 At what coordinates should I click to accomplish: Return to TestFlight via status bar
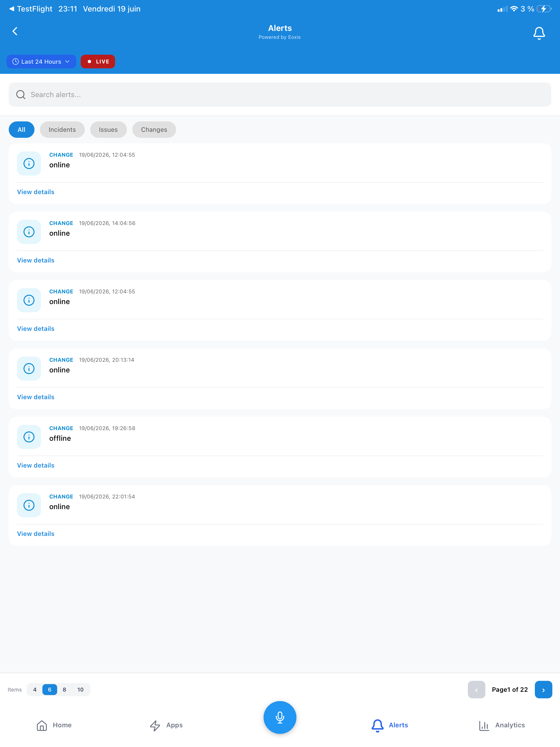[x=30, y=9]
